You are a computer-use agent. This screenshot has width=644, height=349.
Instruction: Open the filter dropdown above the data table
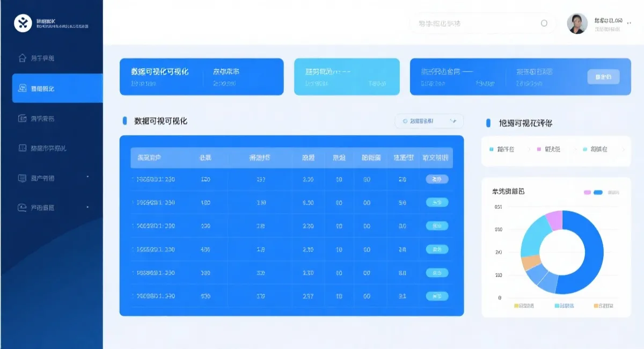(428, 121)
